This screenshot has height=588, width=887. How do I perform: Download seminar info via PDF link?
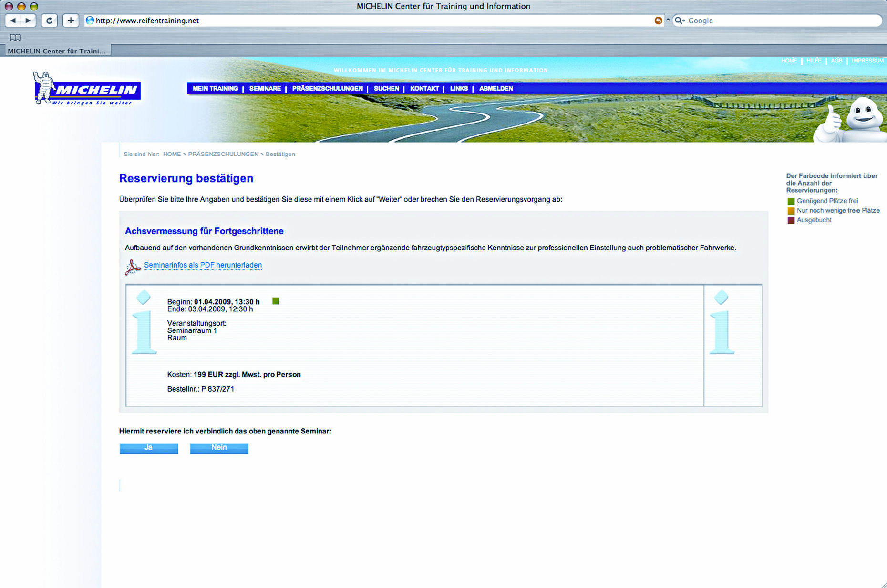(x=203, y=265)
